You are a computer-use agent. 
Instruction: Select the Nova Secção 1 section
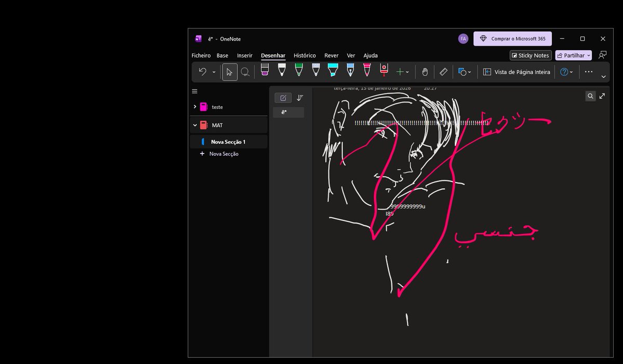click(229, 142)
